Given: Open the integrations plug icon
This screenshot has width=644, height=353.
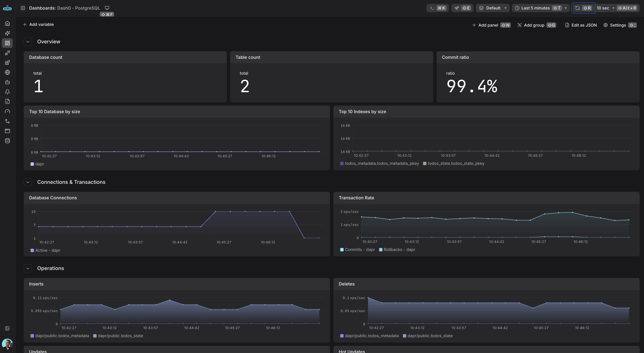Looking at the screenshot, I should tap(7, 53).
